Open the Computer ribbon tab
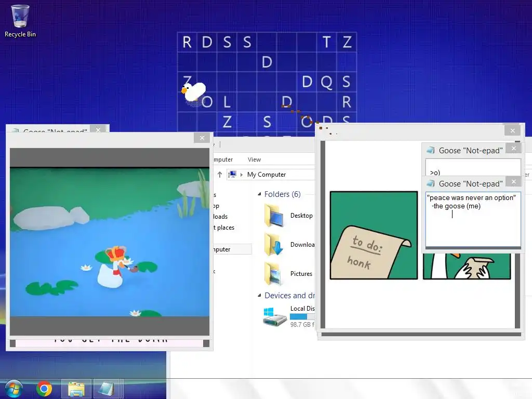532x399 pixels. (x=223, y=159)
